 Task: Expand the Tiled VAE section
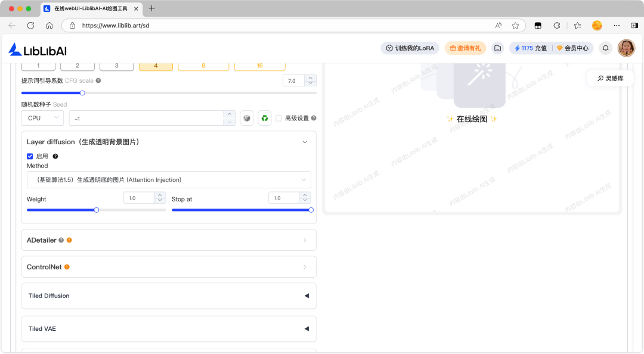coord(306,328)
